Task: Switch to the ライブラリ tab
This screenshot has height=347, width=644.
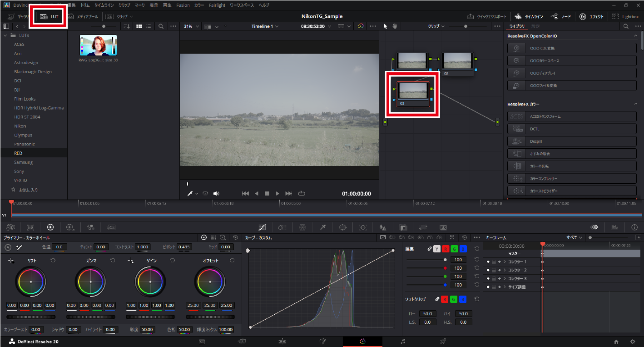Action: click(516, 26)
